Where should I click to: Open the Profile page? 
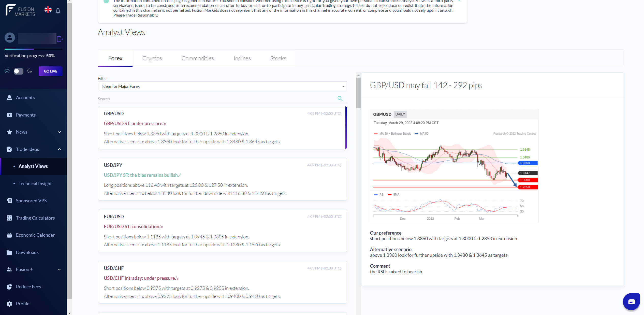34,304
